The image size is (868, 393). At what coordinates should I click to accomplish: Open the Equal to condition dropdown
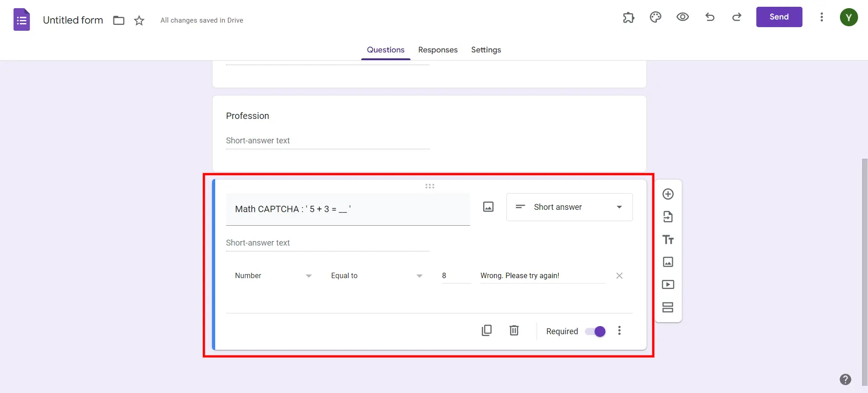377,275
